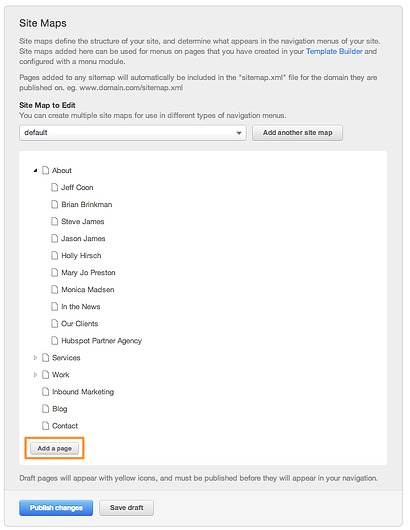The image size is (410, 530).
Task: Select the Hubspot Partner Agency page
Action: click(101, 341)
